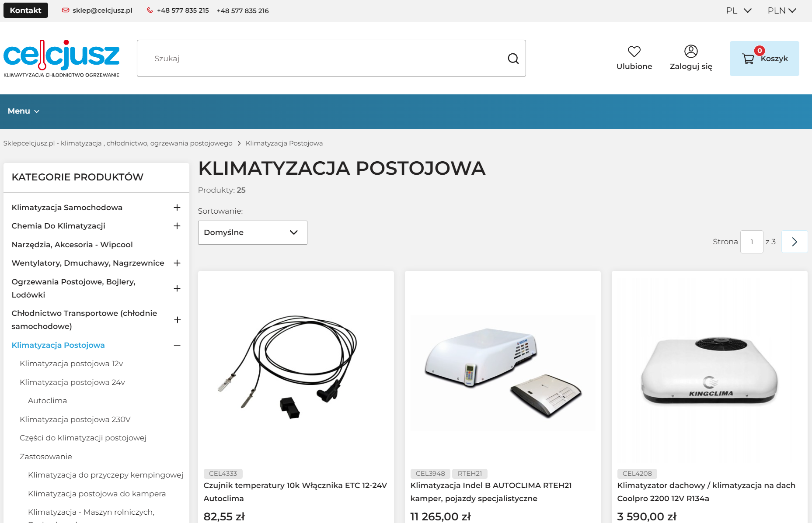Open the PLN currency dropdown

782,10
